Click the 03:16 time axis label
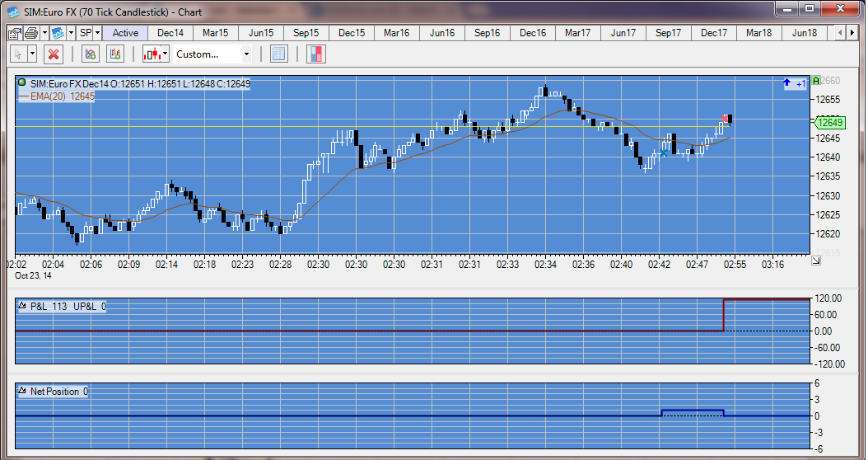This screenshot has width=868, height=460. coord(772,265)
